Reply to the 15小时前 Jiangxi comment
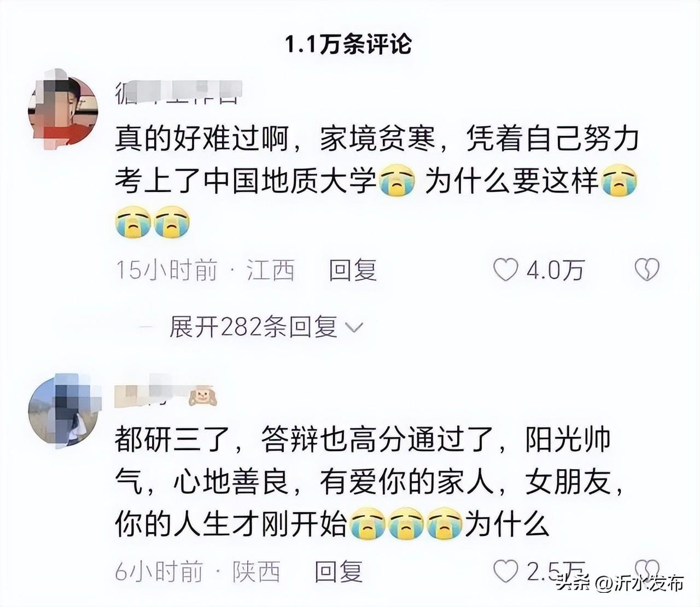The width and height of the screenshot is (700, 607). (x=353, y=271)
